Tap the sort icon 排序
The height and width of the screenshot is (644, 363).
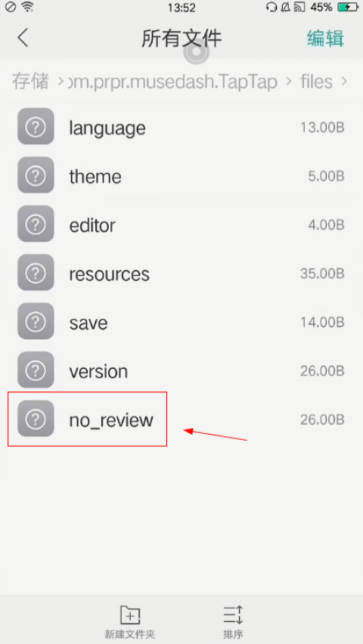233,616
